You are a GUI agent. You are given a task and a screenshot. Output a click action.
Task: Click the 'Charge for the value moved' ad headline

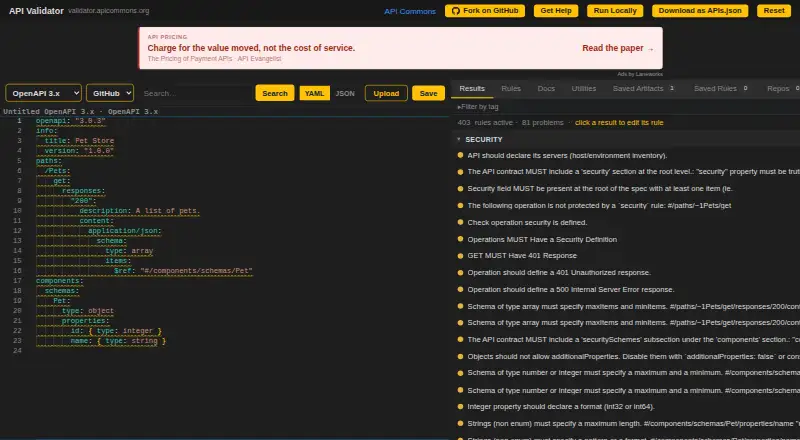(x=251, y=48)
